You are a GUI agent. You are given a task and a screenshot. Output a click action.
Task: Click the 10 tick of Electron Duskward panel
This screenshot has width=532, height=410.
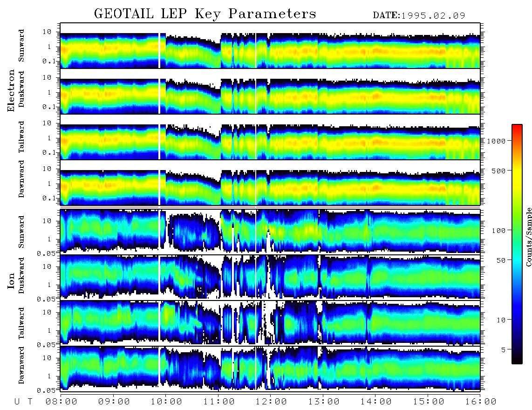pyautogui.click(x=47, y=77)
